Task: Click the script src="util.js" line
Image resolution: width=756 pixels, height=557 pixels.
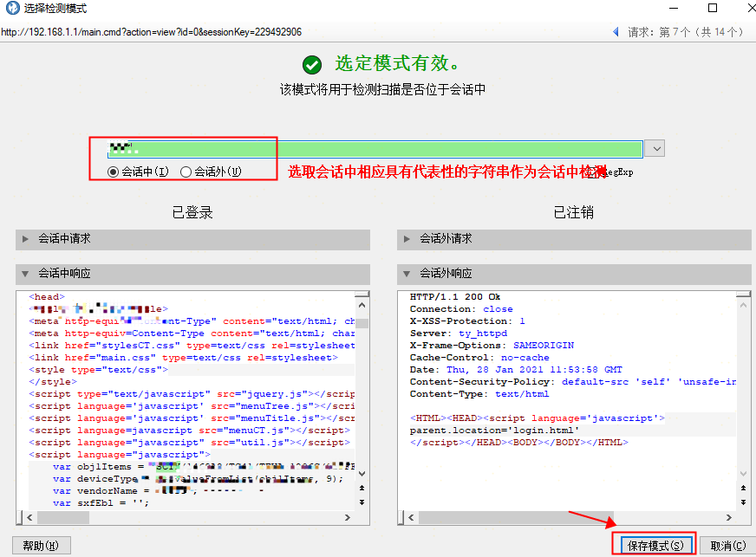Action: (x=190, y=443)
